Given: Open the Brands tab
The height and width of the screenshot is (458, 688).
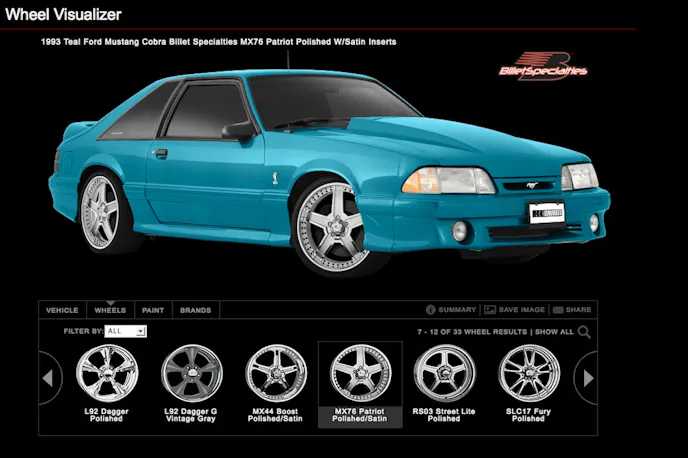Looking at the screenshot, I should tap(195, 310).
